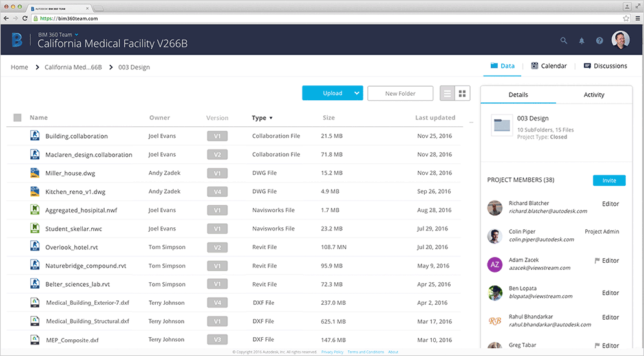Image resolution: width=644 pixels, height=356 pixels.
Task: Switch to grid view
Action: click(462, 94)
